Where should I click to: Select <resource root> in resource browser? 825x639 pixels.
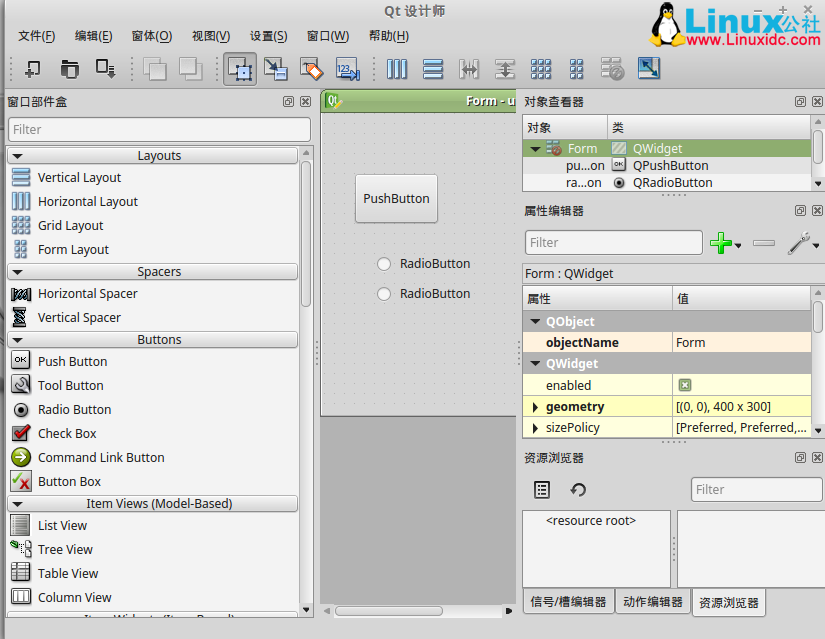click(591, 521)
